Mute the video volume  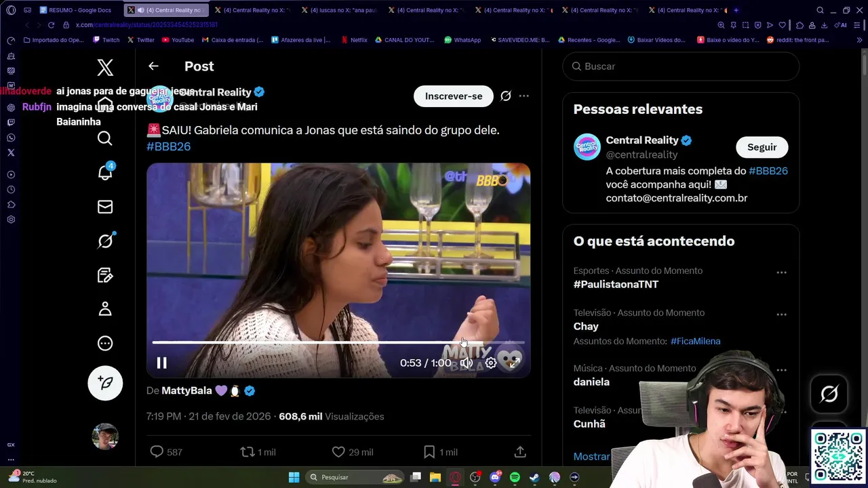(467, 363)
